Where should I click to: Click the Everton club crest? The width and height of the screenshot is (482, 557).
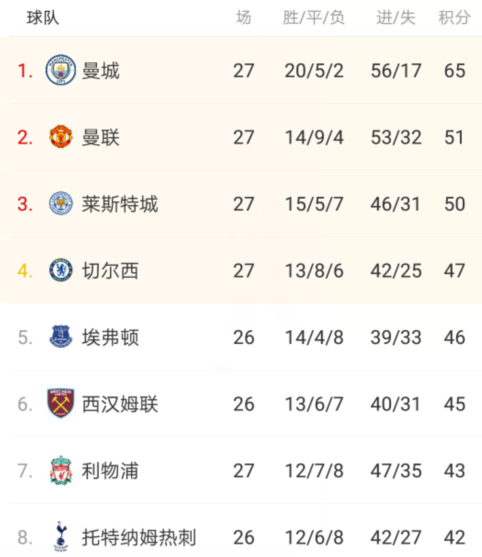[x=61, y=337]
